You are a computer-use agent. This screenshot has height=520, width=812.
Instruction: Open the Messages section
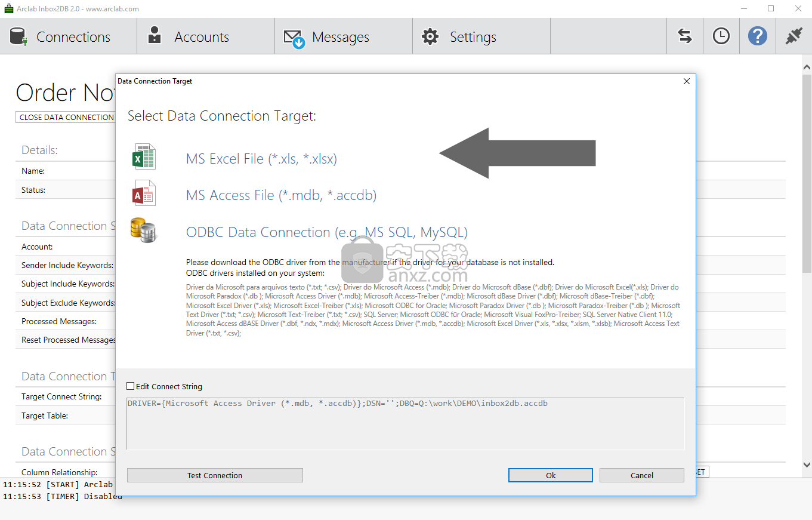(x=344, y=36)
